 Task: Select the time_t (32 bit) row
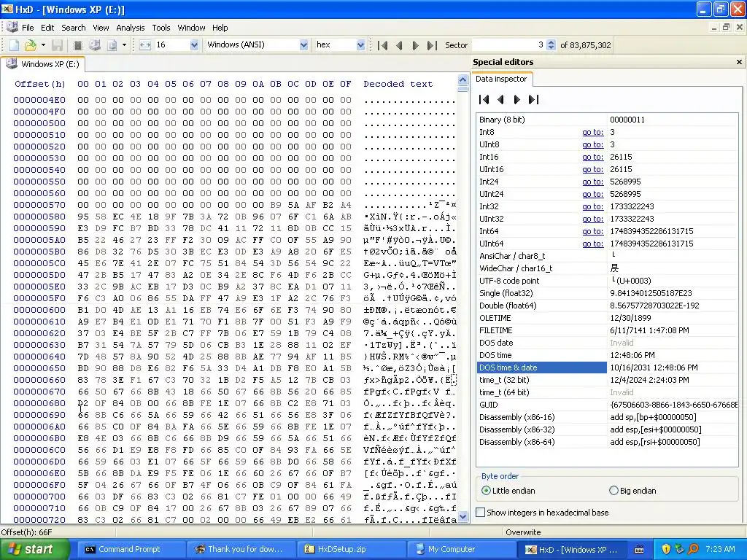608,380
